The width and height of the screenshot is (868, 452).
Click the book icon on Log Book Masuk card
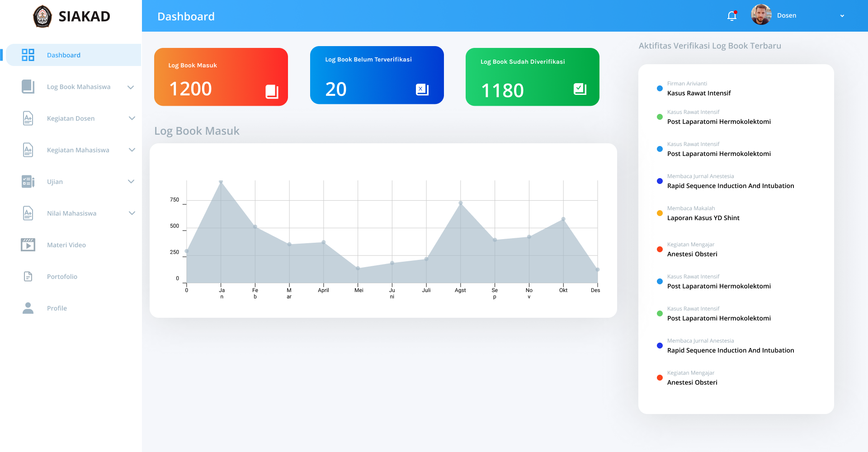click(272, 91)
